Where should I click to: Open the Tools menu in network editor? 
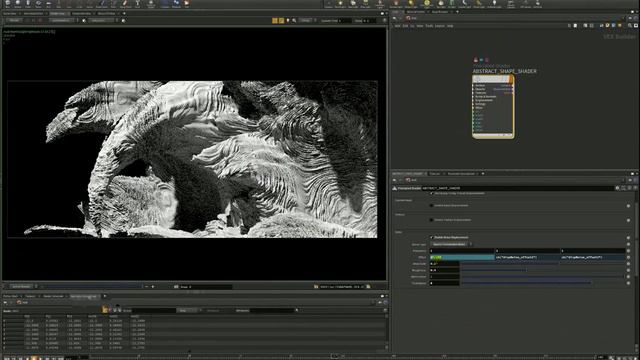pos(429,26)
